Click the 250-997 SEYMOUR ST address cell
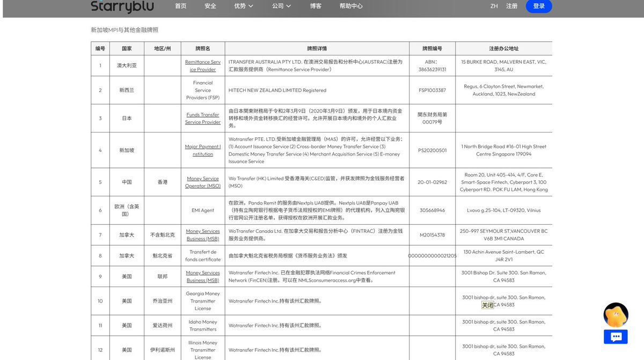 [503, 234]
